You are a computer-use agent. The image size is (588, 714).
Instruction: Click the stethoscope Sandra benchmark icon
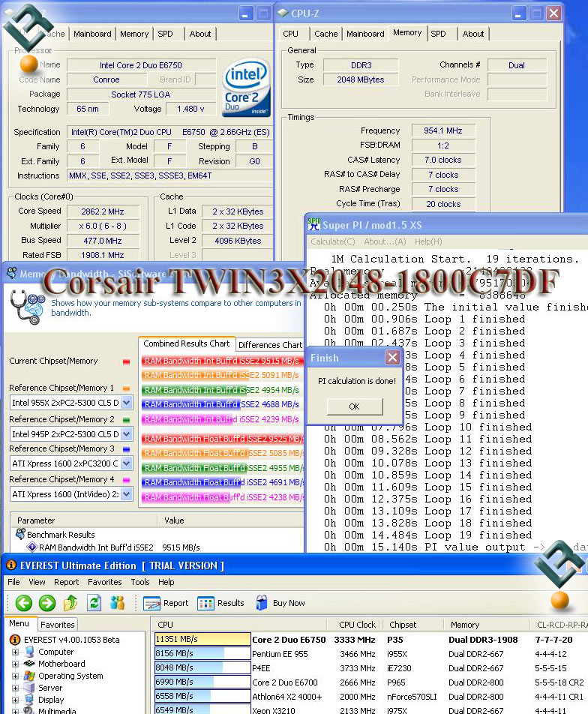pos(27,307)
